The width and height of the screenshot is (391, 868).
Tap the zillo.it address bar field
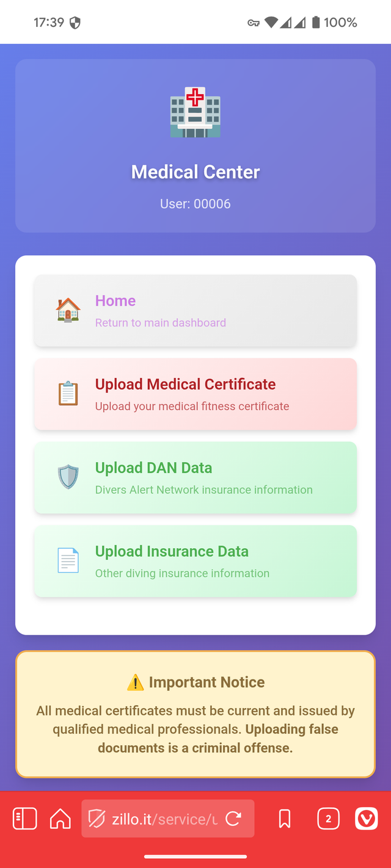click(x=164, y=819)
